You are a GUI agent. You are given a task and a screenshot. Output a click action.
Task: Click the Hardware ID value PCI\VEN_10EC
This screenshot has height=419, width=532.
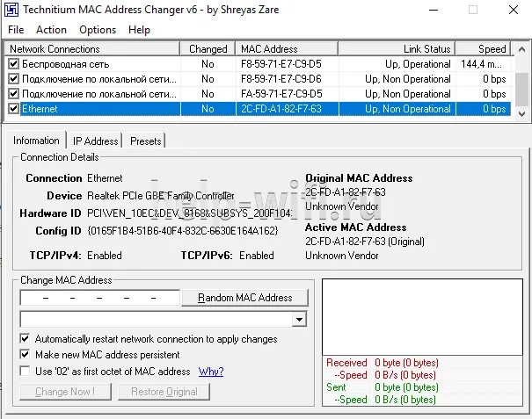189,213
